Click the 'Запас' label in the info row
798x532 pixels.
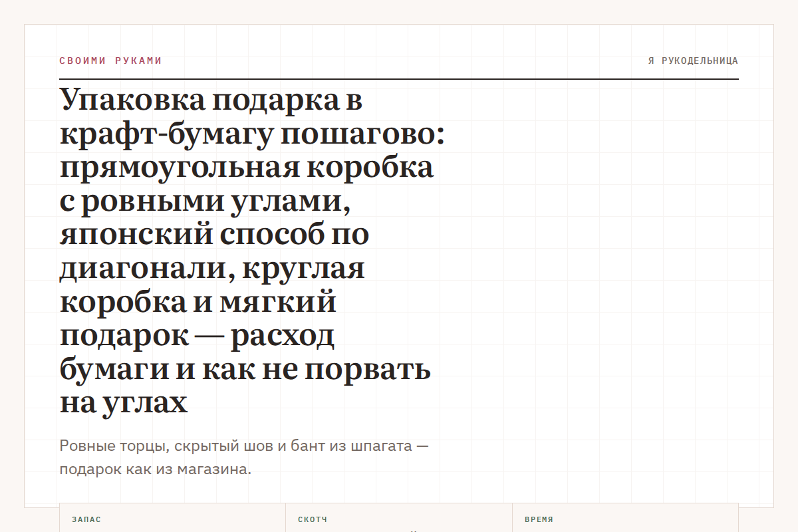[x=86, y=519]
